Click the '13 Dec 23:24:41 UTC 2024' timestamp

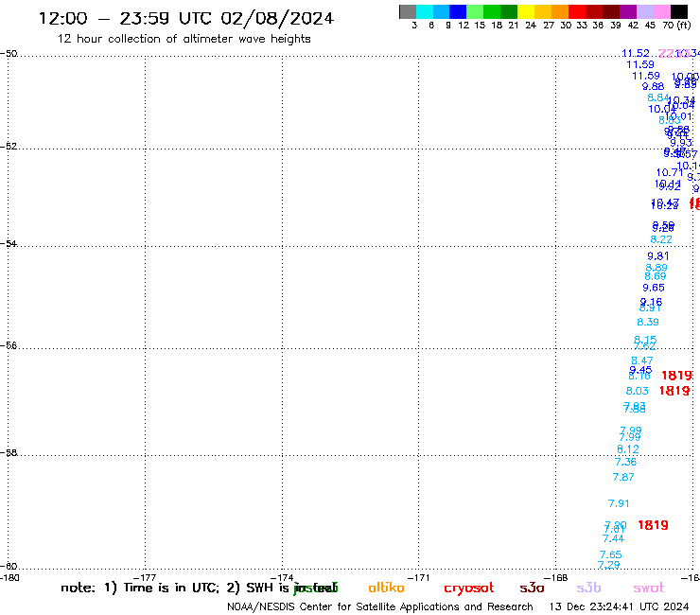pos(619,606)
